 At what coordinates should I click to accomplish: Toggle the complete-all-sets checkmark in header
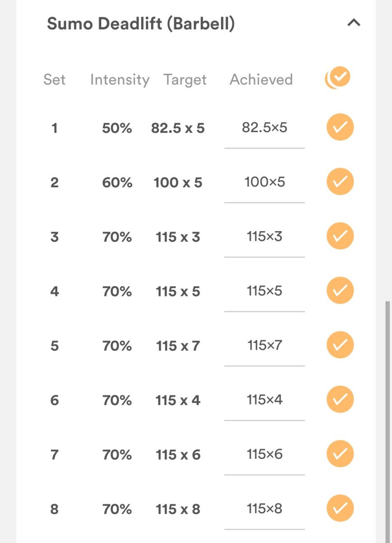339,78
